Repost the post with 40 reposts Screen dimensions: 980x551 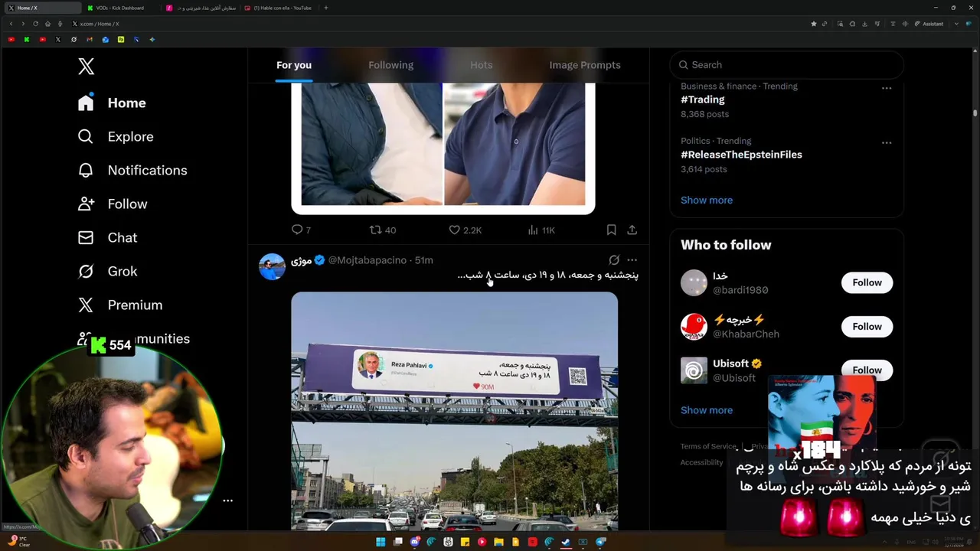click(382, 230)
